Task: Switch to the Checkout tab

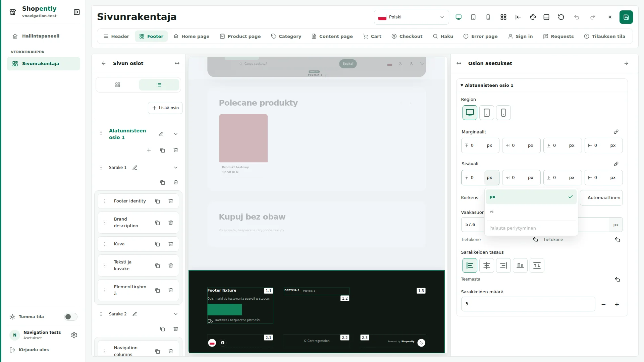Action: [x=407, y=36]
